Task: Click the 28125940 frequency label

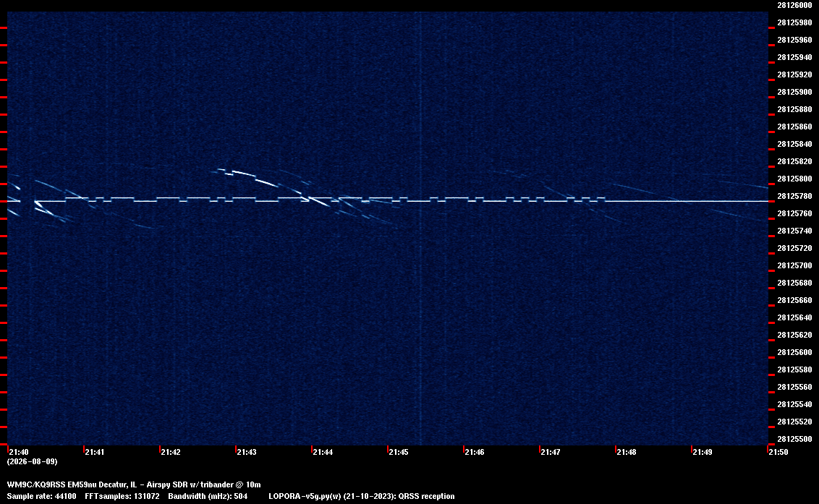Action: tap(794, 57)
